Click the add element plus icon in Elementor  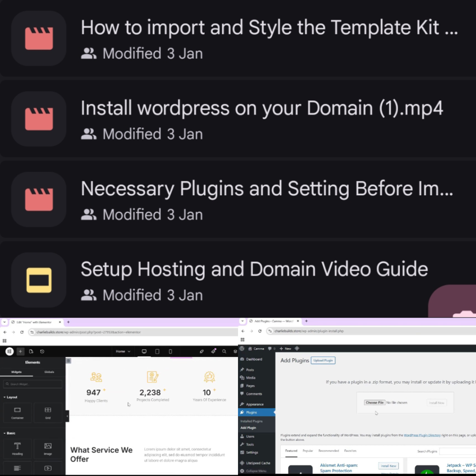tap(20, 351)
